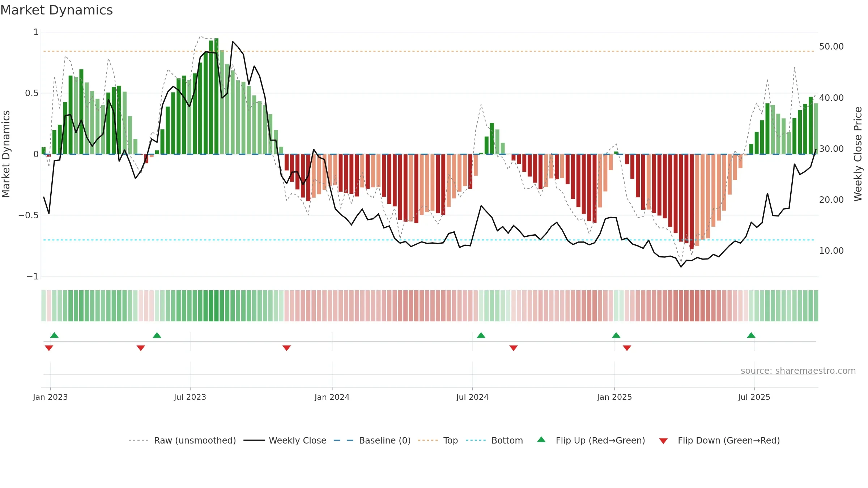
Task: Click the 50.00 price axis label
Action: (x=831, y=47)
